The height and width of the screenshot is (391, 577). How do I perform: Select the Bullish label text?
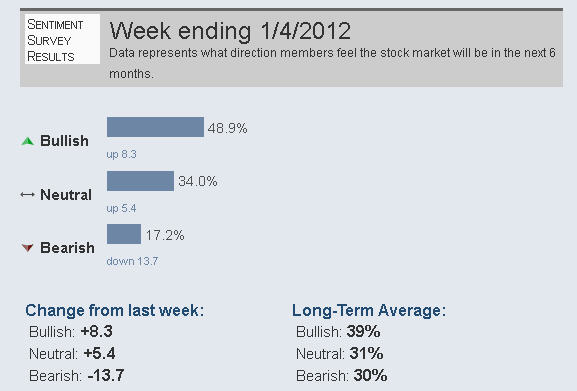tap(64, 141)
